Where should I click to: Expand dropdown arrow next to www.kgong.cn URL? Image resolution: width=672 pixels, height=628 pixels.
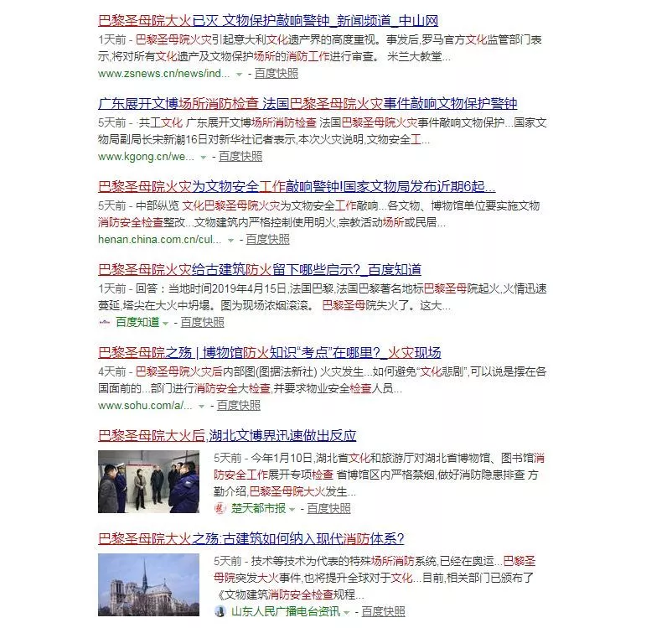tap(204, 157)
